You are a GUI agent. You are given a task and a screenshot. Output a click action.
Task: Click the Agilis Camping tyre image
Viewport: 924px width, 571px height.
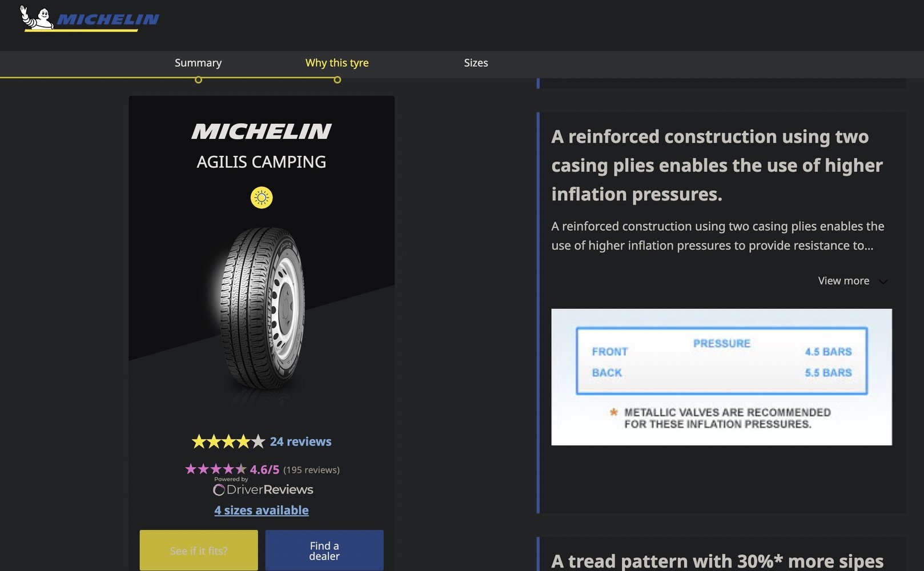pos(262,308)
